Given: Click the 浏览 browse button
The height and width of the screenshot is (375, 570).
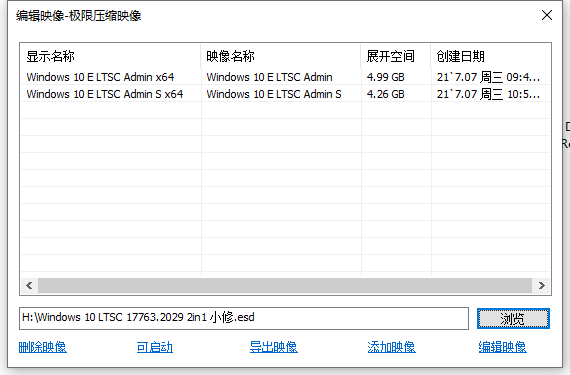Looking at the screenshot, I should click(513, 319).
